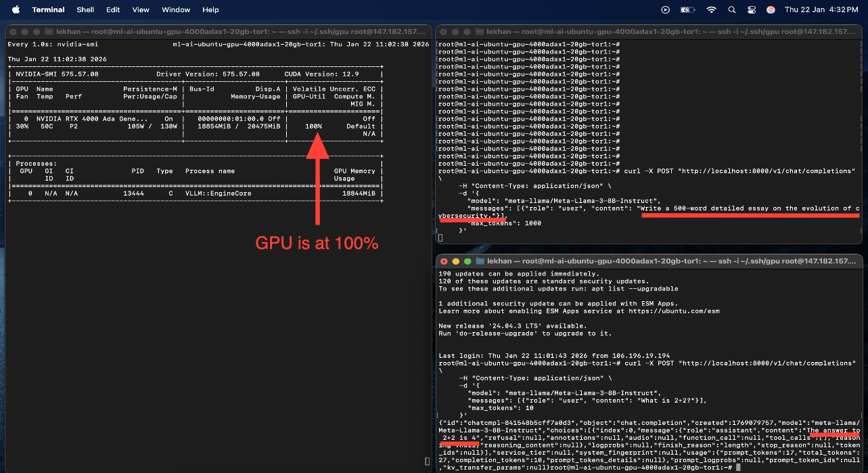Click 'max_tokens": 10' in bottom-right window
Image resolution: width=868 pixels, height=473 pixels.
click(x=500, y=408)
